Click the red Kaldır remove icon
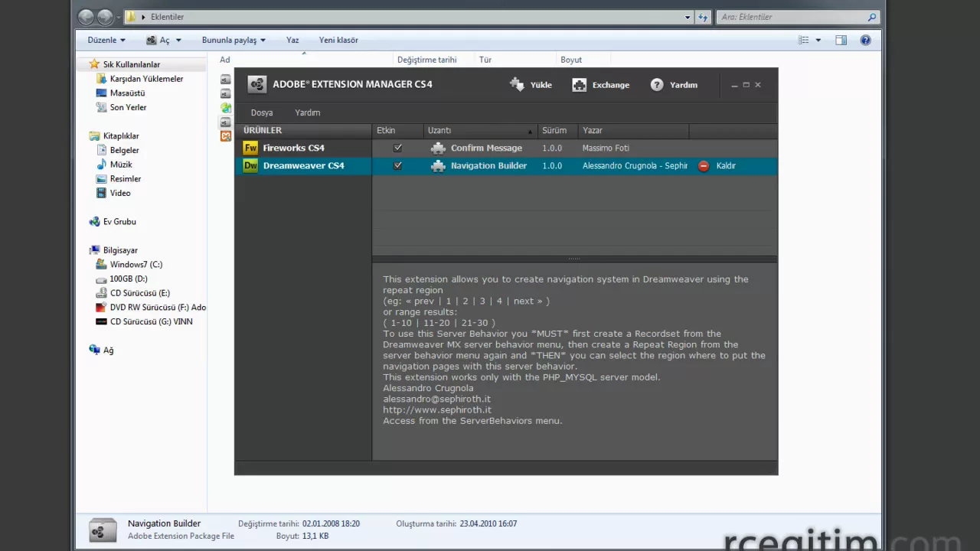980x551 pixels. click(704, 165)
